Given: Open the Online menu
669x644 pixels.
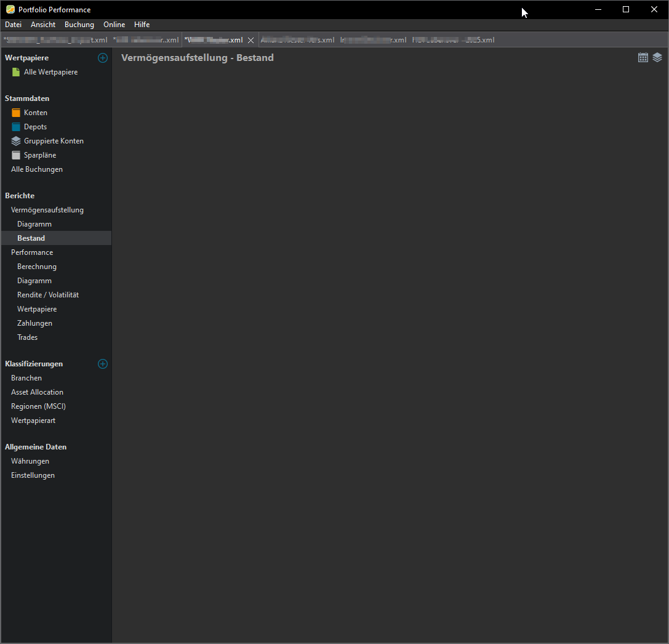Looking at the screenshot, I should tap(114, 25).
